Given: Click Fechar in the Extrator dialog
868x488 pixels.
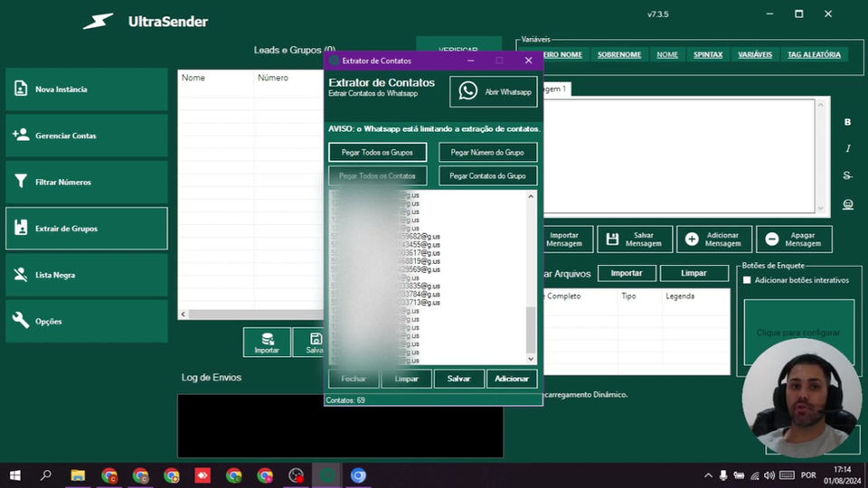Looking at the screenshot, I should 354,379.
